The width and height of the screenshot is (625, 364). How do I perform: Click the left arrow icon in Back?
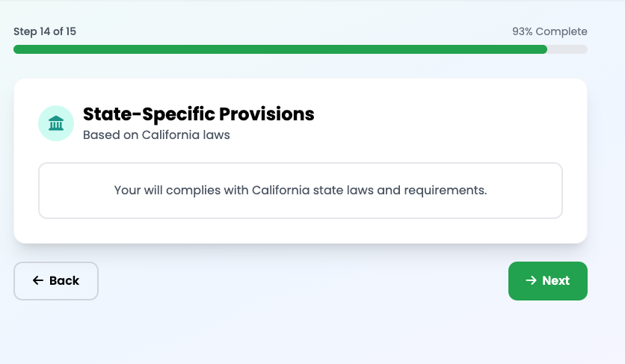click(x=38, y=281)
